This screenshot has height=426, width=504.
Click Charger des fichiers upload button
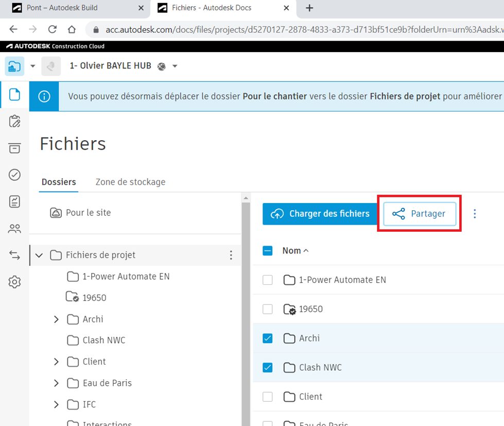click(320, 214)
